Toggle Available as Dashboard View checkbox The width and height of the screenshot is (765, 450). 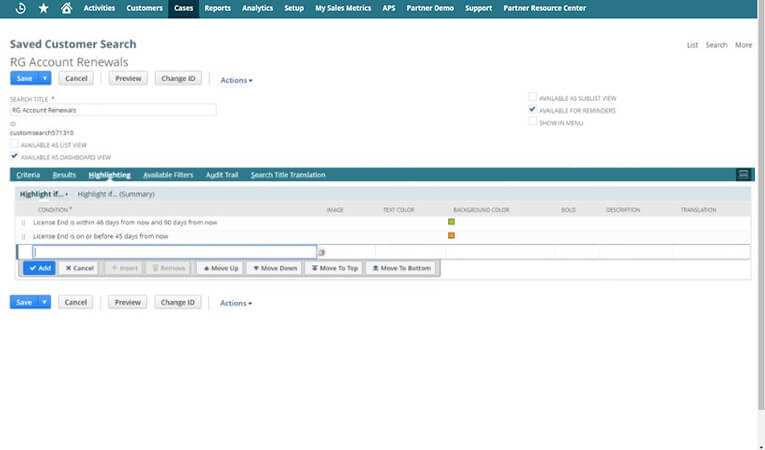pyautogui.click(x=14, y=156)
